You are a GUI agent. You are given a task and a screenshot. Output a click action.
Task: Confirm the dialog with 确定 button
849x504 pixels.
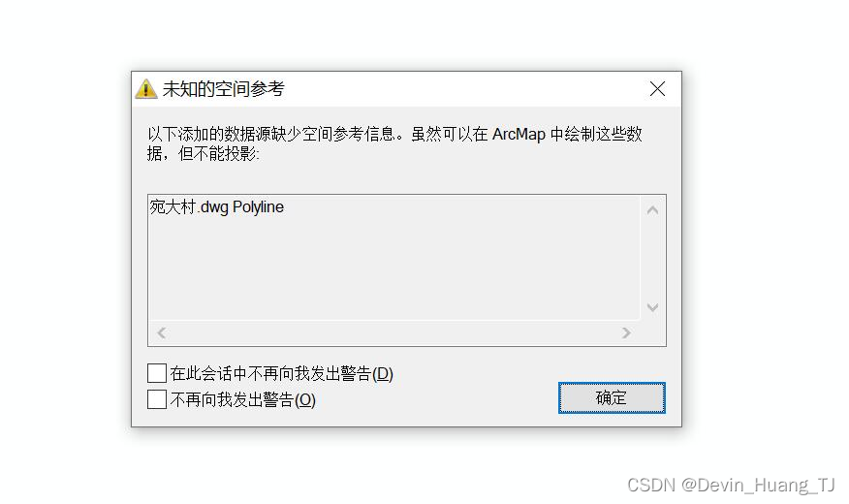point(612,398)
